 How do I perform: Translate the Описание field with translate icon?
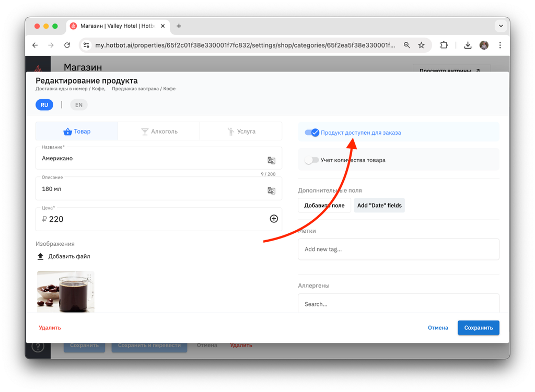point(271,191)
